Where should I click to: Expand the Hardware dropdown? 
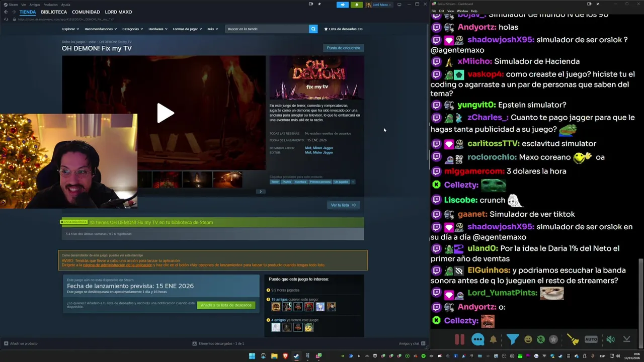coord(157,29)
